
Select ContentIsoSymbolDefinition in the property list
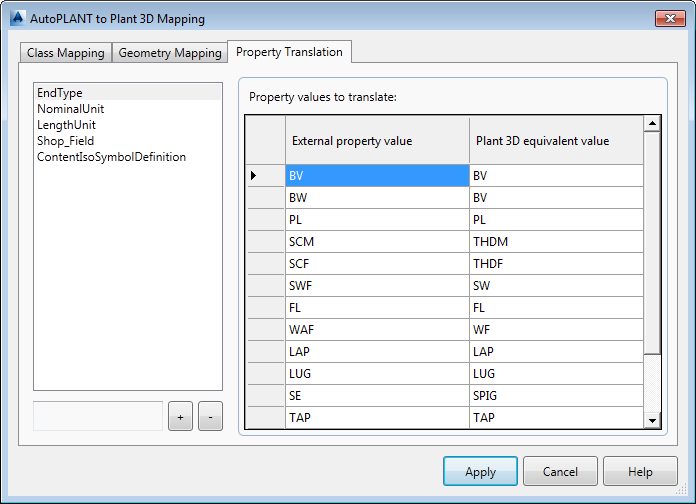[128, 157]
